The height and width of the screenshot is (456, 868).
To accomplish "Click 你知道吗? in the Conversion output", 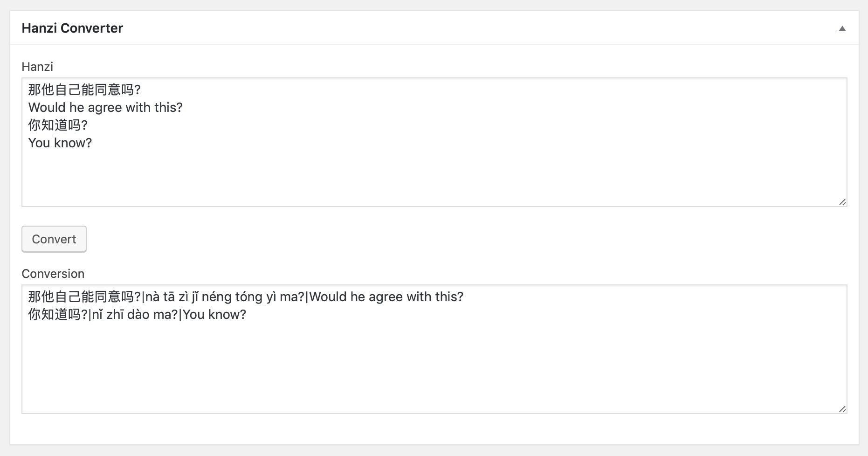I will (x=58, y=314).
